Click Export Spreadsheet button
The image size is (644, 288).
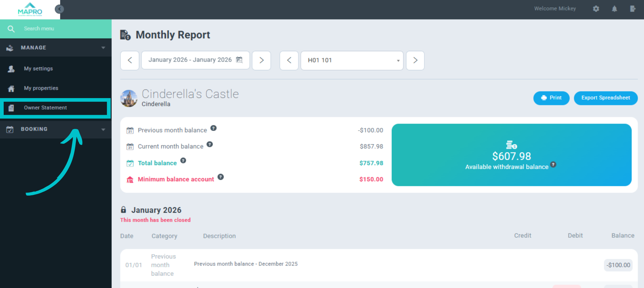(x=605, y=98)
